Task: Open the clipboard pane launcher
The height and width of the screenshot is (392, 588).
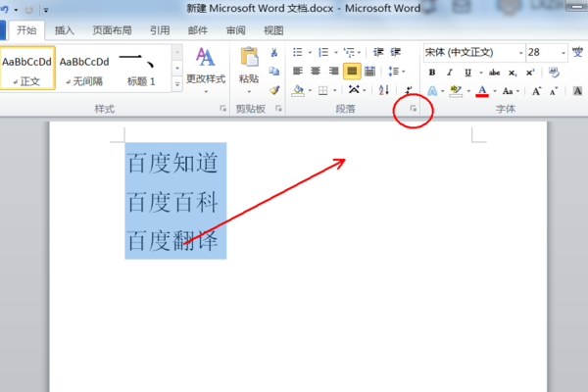Action: click(x=278, y=109)
